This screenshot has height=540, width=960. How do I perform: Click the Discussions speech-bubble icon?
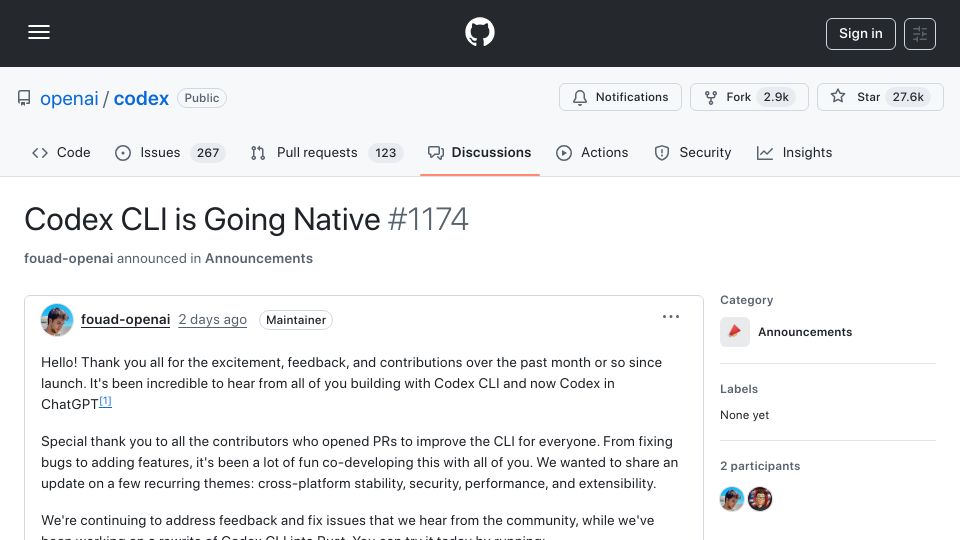(x=436, y=153)
